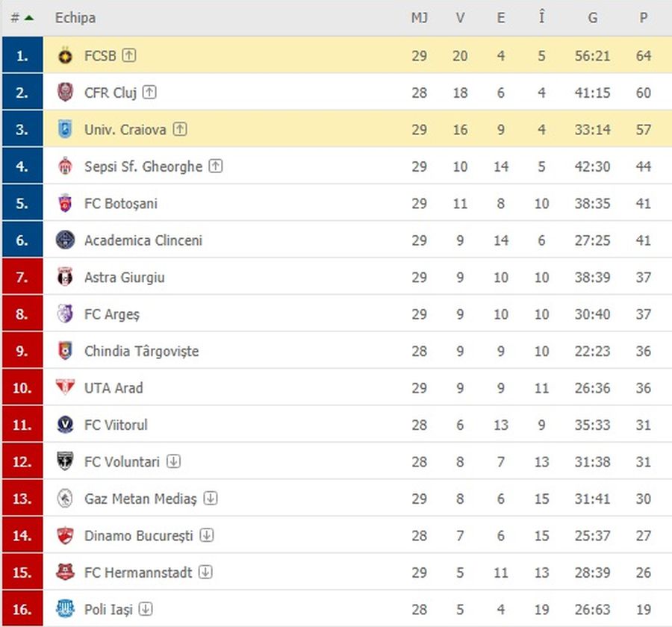Open the FC Botoșani team link
This screenshot has width=672, height=627.
click(x=120, y=203)
